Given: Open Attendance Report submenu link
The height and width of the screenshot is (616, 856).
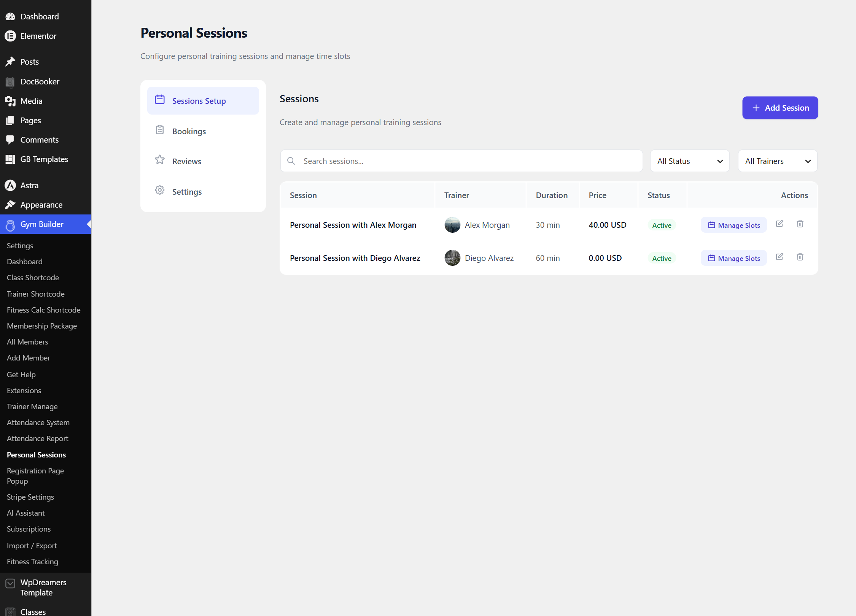Looking at the screenshot, I should point(38,438).
